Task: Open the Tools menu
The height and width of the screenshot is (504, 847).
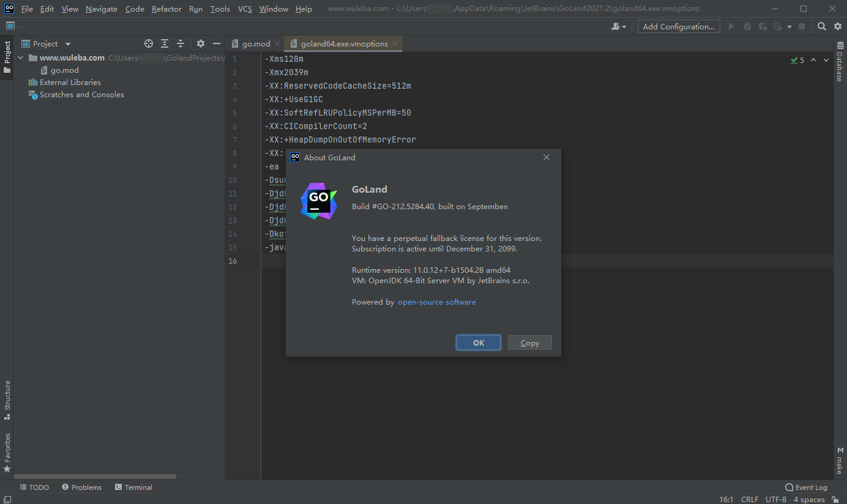Action: coord(220,9)
